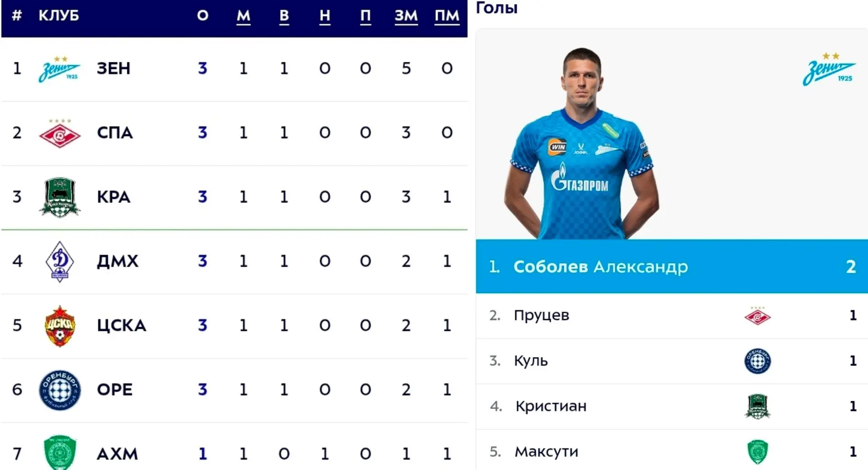Open the Spartak crest in table row two
Image resolution: width=868 pixels, height=470 pixels.
[60, 133]
